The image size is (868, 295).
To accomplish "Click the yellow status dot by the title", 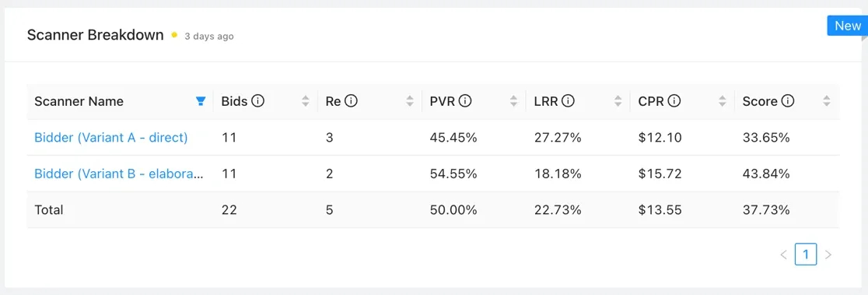I will pos(174,35).
